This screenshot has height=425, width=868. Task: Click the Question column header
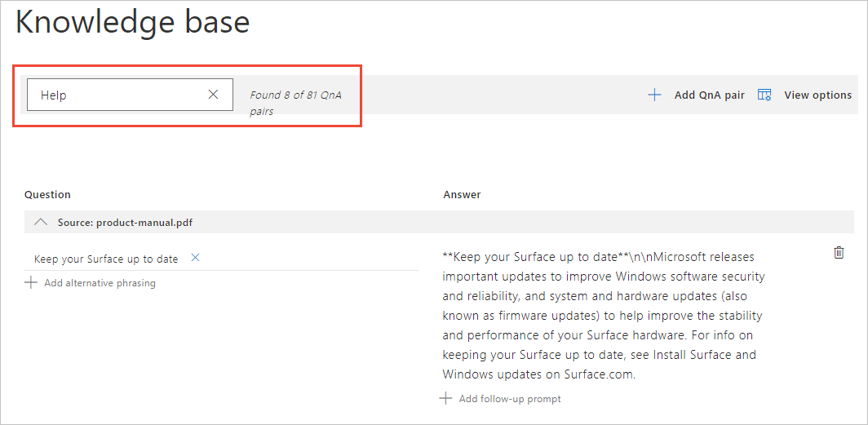coord(47,195)
